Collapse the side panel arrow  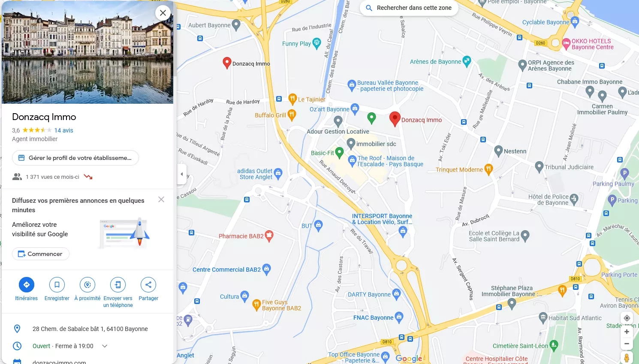coord(182,174)
